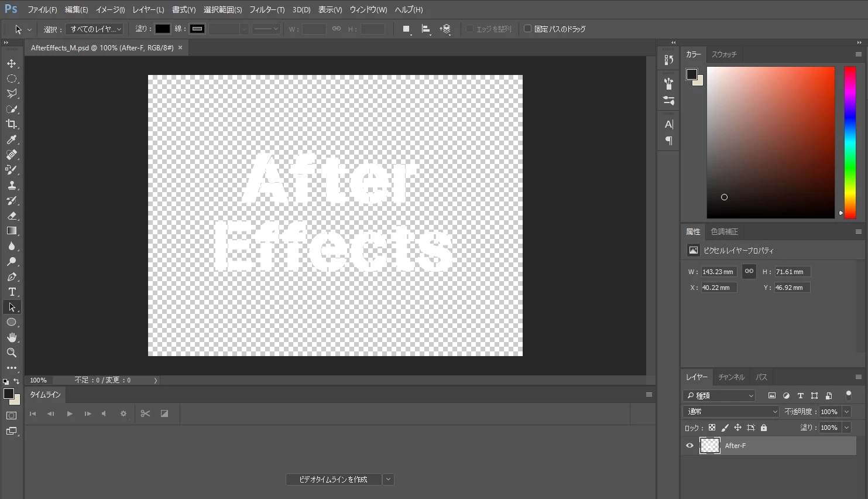The height and width of the screenshot is (499, 868).
Task: Play the timeline
Action: coord(70,413)
